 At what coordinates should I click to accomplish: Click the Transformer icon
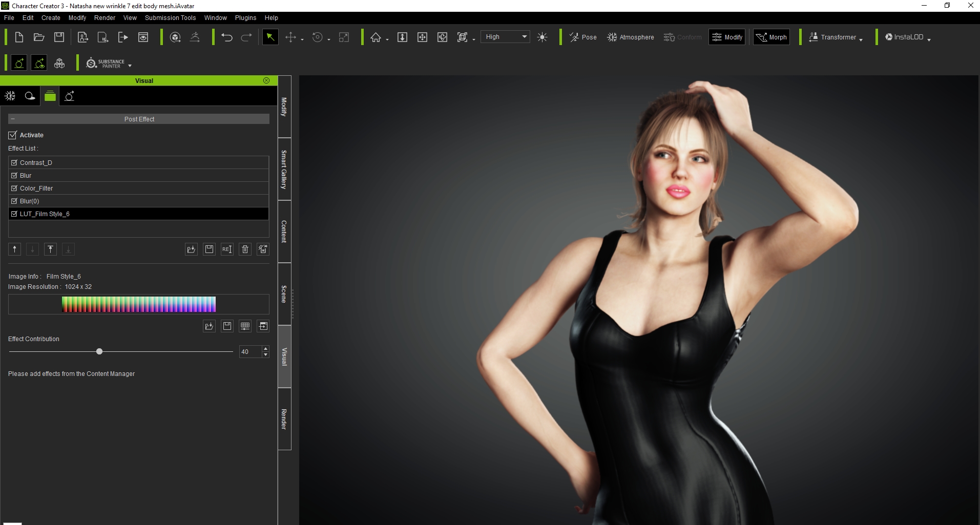click(813, 37)
